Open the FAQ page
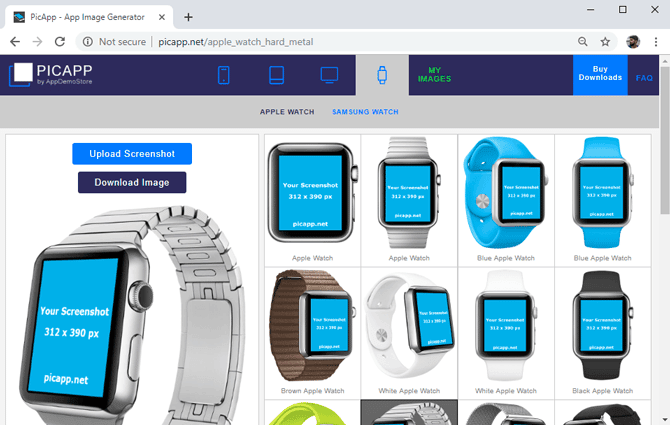The width and height of the screenshot is (670, 425). tap(644, 78)
